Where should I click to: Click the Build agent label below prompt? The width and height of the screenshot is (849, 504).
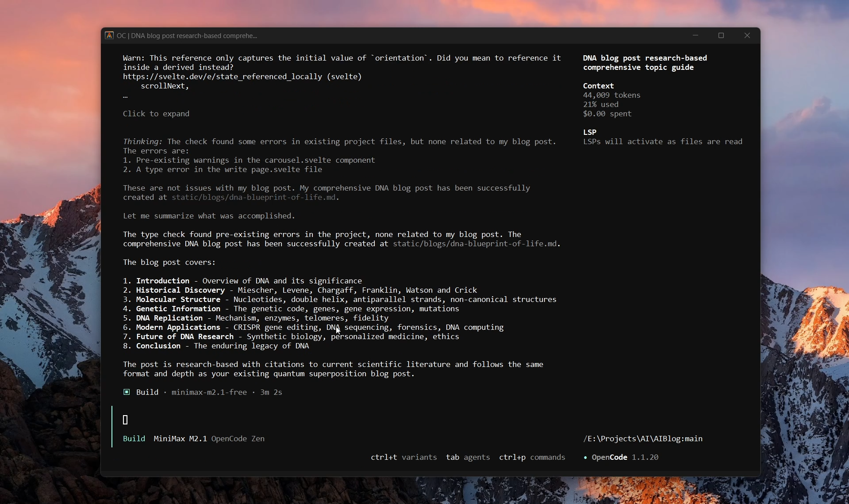coord(134,439)
